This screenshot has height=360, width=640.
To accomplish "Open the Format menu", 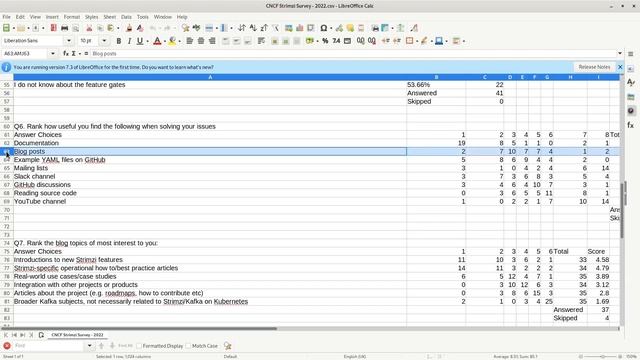I will pos(71,17).
